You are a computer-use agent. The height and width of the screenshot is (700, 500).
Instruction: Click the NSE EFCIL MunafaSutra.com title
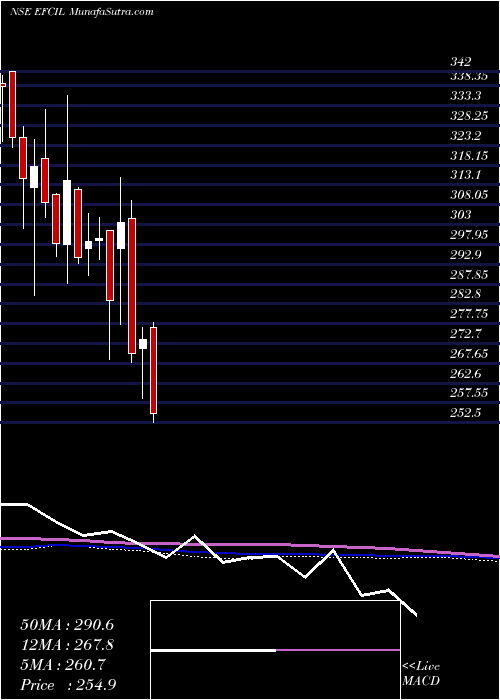pyautogui.click(x=82, y=12)
